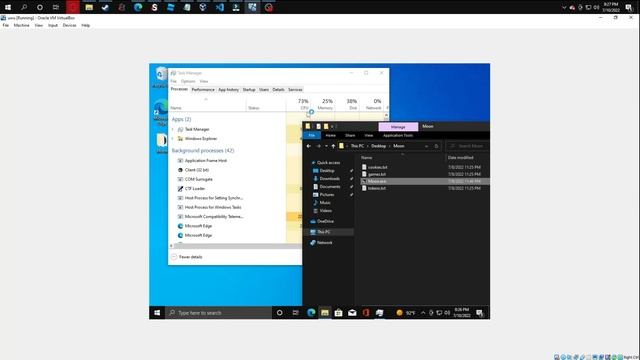Screen dimensions: 640x360
Task: Open the Office icon on the guest taskbar
Action: point(366,313)
